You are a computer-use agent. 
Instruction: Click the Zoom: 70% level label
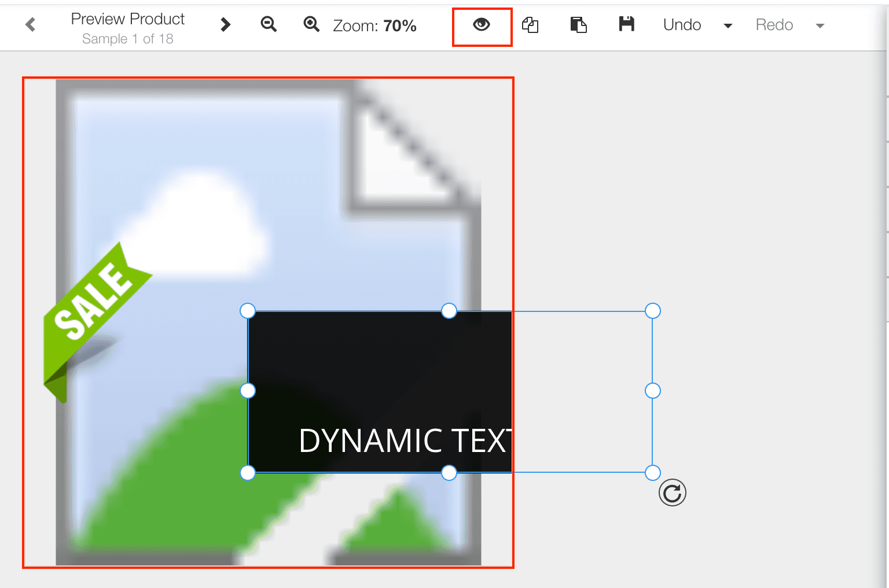374,26
